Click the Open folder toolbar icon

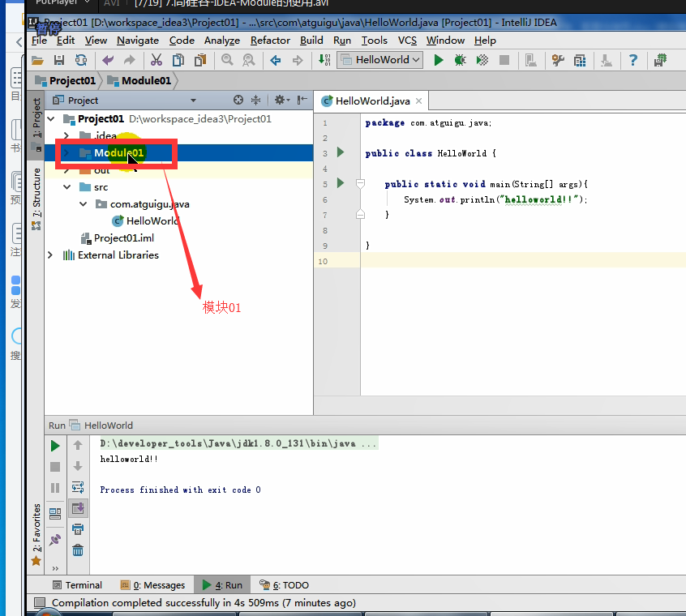pyautogui.click(x=37, y=60)
